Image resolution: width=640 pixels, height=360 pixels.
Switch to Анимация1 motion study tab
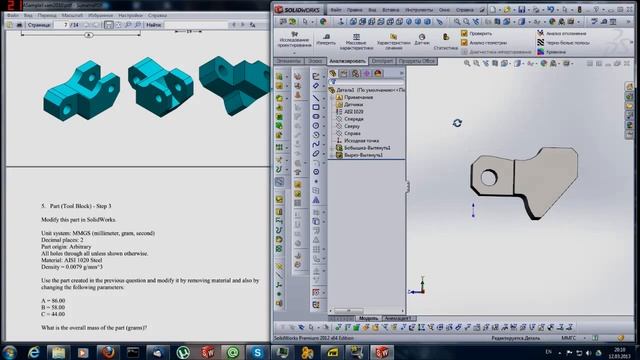tap(397, 318)
